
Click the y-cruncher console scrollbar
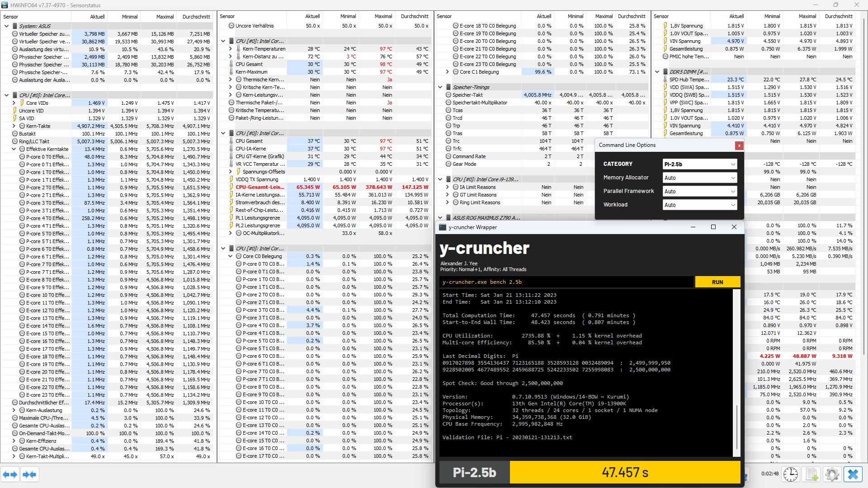[737, 427]
